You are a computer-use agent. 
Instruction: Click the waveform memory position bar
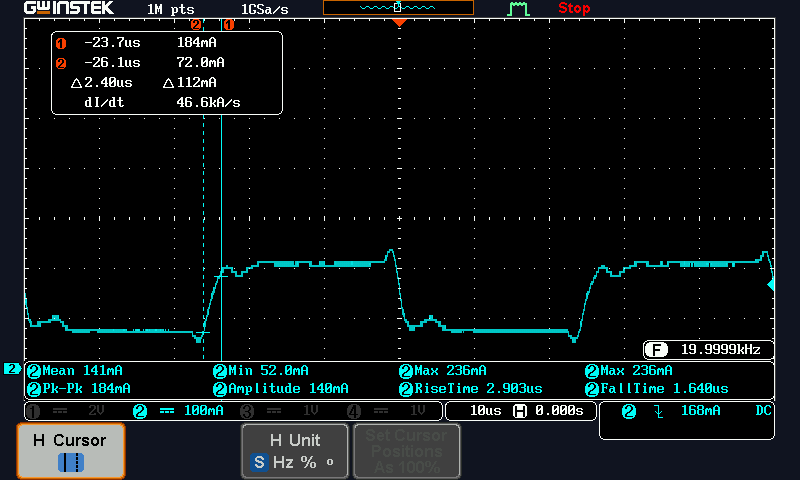coord(397,8)
